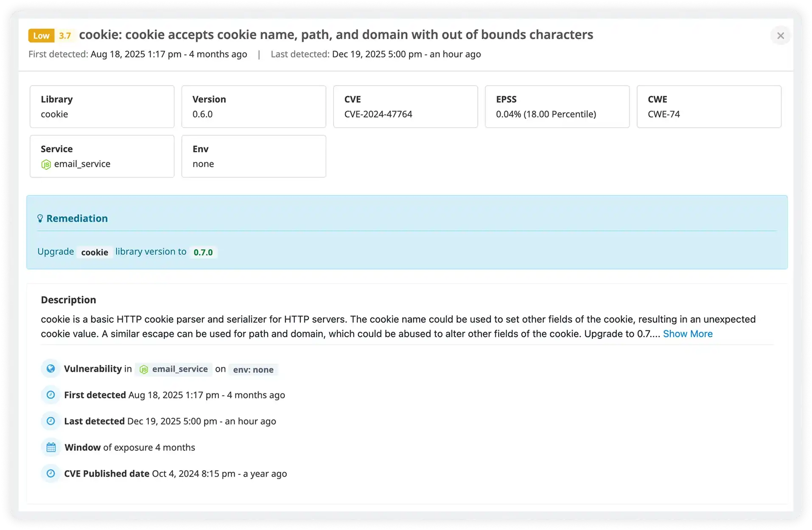Click the clock icon beside First detected
This screenshot has height=530, width=812.
point(50,395)
